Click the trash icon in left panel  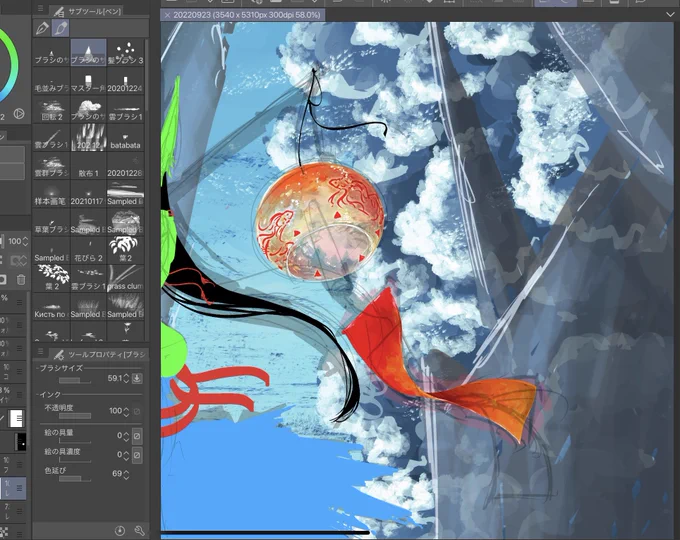(21, 280)
